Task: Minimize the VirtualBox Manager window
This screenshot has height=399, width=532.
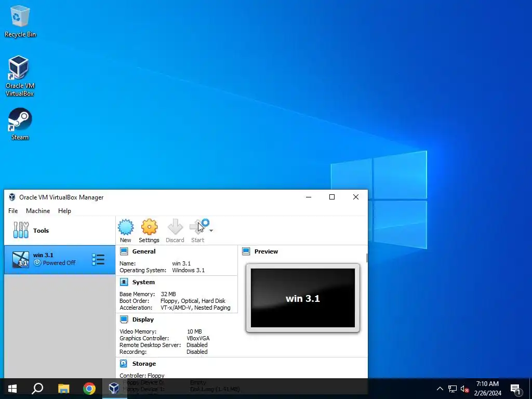Action: point(309,197)
